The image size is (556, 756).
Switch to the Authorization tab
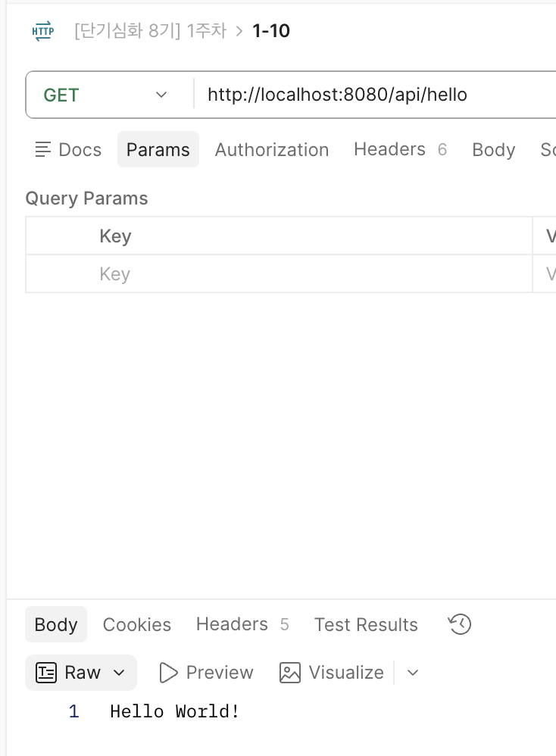[271, 149]
